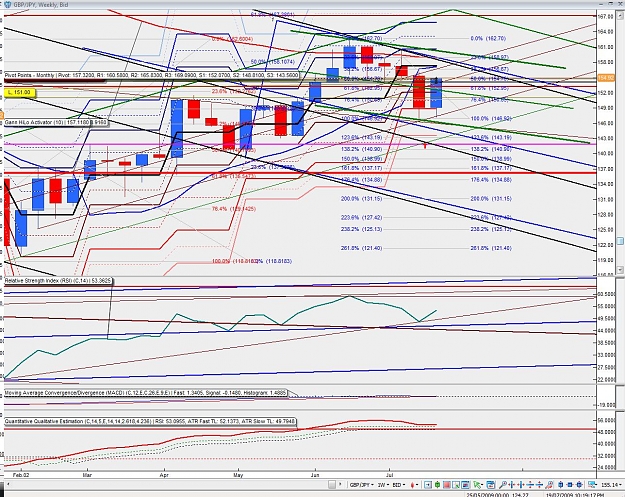Click the shift-chart arrow box icon
625x497 pixels.
pyautogui.click(x=428, y=485)
